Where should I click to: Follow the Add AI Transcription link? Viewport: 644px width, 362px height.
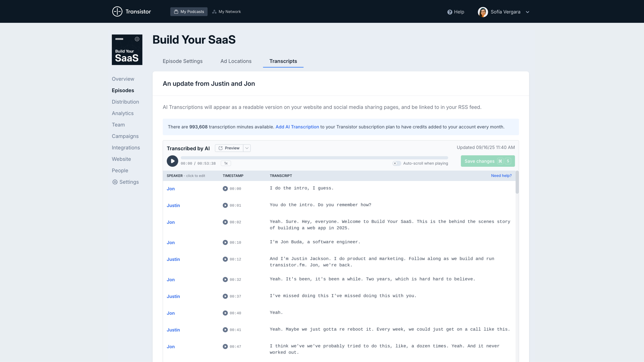[297, 127]
